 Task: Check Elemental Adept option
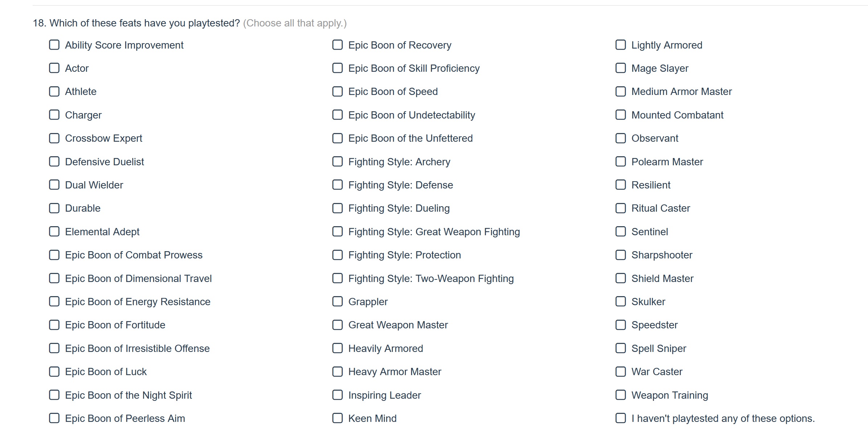(x=54, y=232)
